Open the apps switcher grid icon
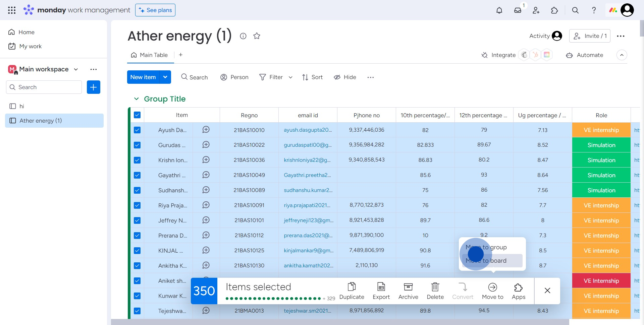The width and height of the screenshot is (644, 325). coord(12,10)
